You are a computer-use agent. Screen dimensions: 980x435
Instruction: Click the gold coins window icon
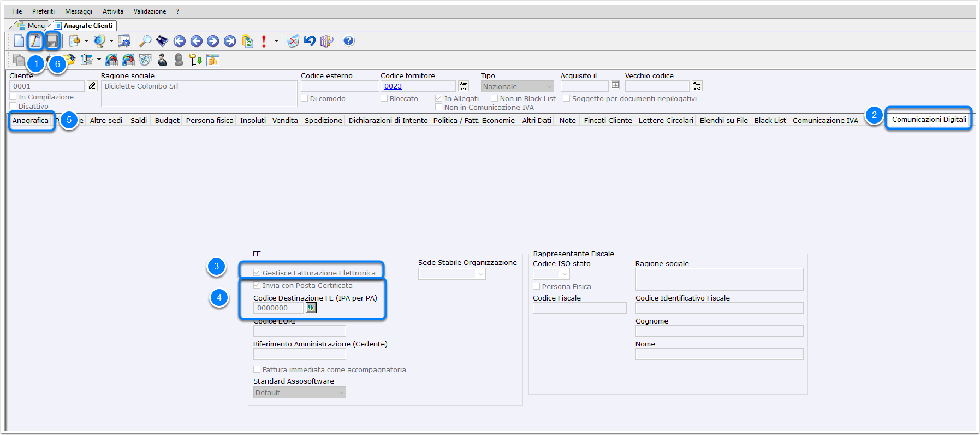pos(213,60)
